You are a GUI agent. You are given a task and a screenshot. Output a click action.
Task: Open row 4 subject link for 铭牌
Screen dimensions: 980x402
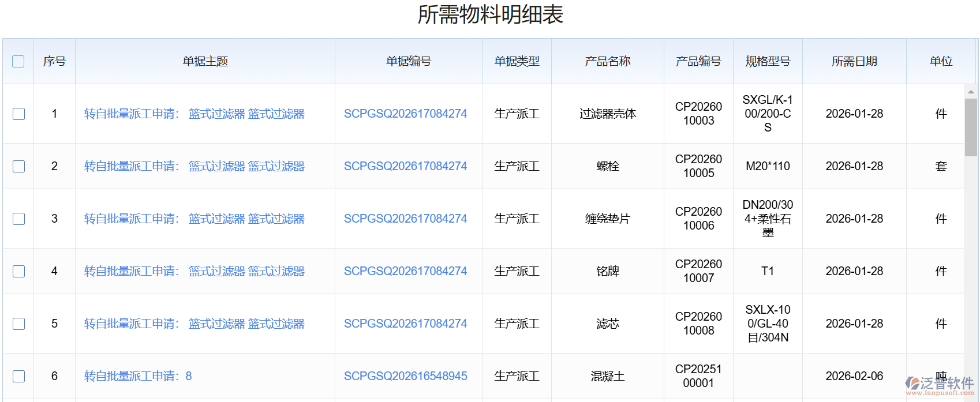(x=194, y=271)
